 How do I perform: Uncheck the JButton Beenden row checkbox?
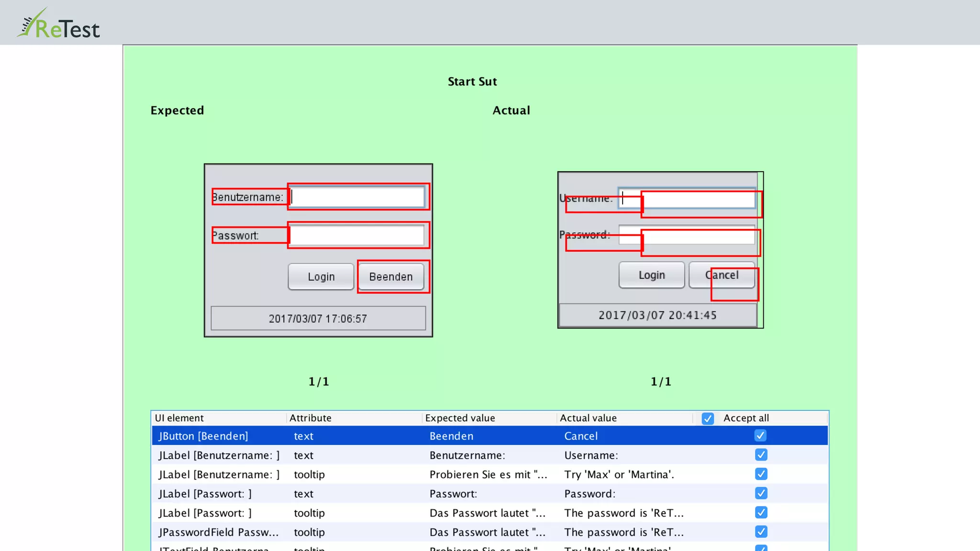click(760, 436)
